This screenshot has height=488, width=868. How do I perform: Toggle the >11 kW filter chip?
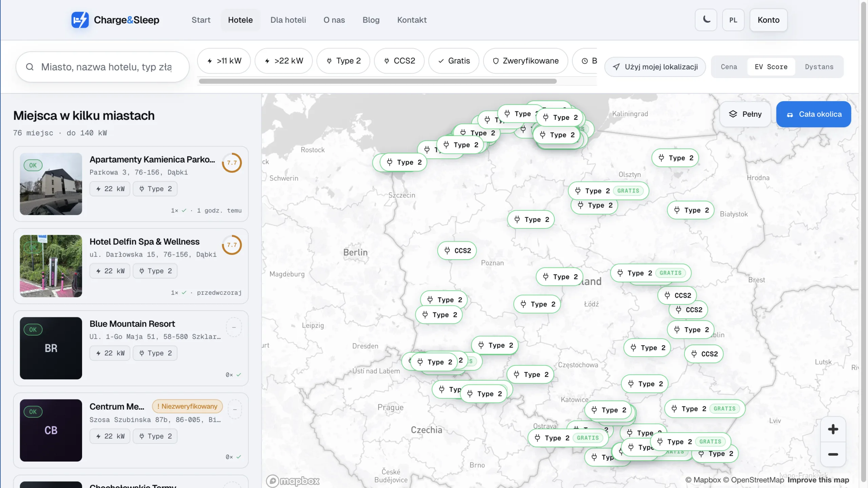[x=224, y=61]
